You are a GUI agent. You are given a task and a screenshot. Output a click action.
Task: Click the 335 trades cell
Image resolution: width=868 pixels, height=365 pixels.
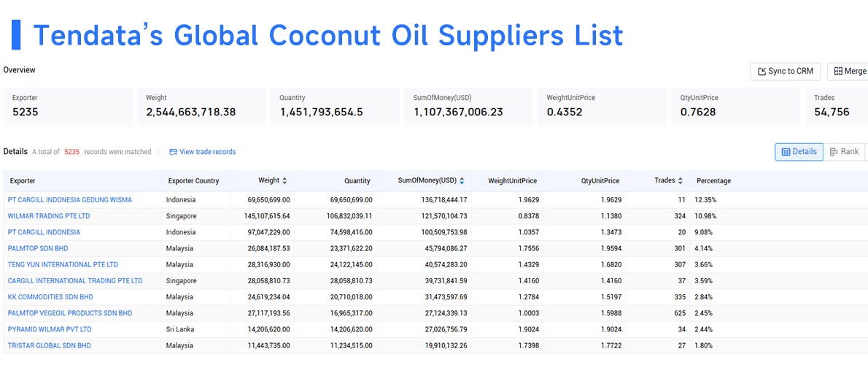pyautogui.click(x=680, y=297)
